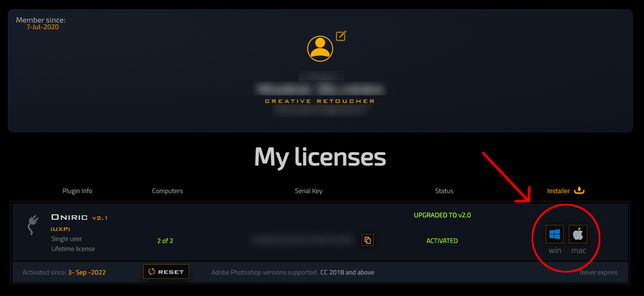Click the Computers column header
Screen dimensions: 644x296
tap(168, 191)
